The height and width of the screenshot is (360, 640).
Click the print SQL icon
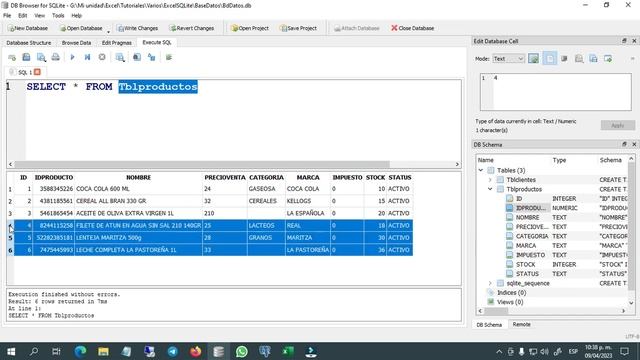(x=56, y=57)
